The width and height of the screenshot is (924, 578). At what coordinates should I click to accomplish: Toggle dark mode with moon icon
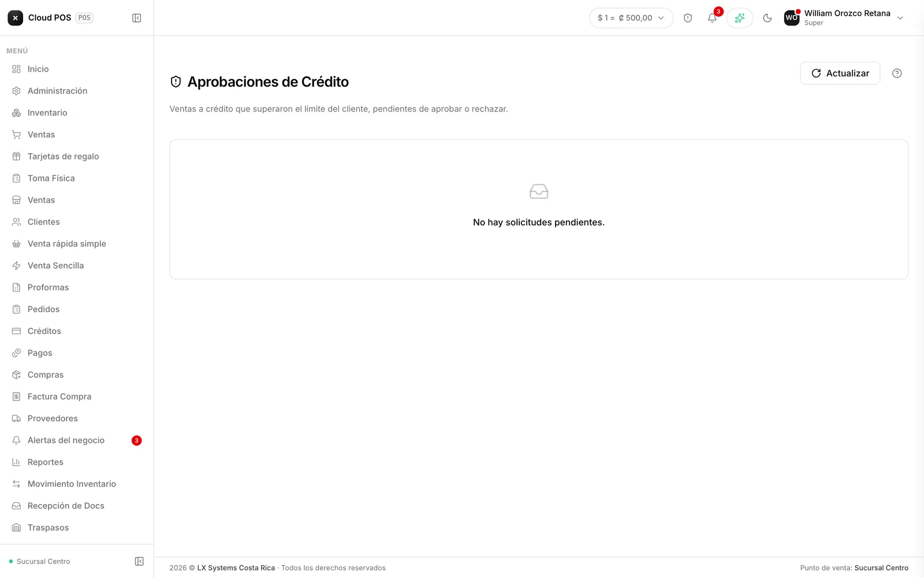pos(767,18)
